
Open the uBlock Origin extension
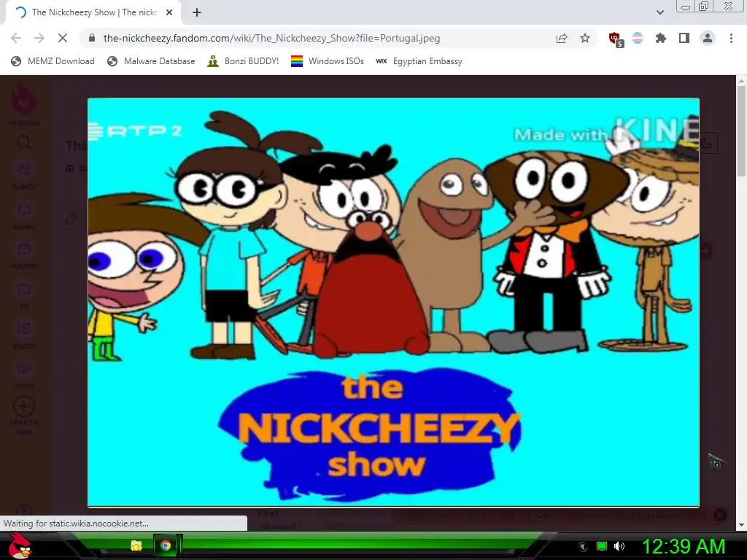click(616, 39)
